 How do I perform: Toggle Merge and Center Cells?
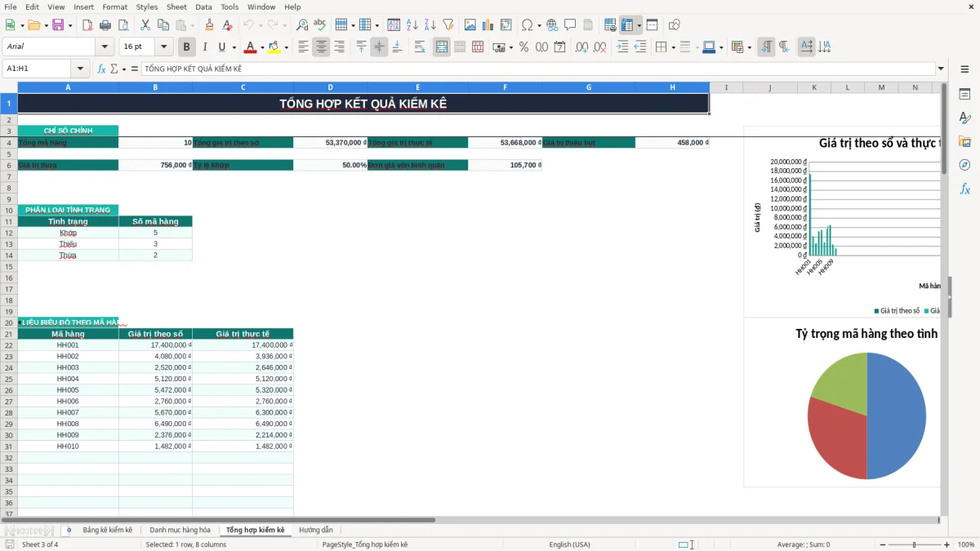click(442, 47)
